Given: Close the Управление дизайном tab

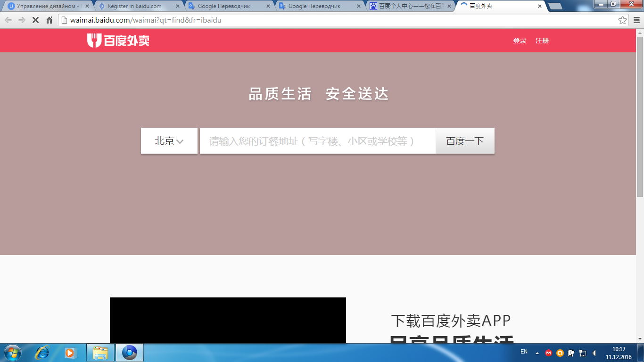Looking at the screenshot, I should tap(87, 7).
